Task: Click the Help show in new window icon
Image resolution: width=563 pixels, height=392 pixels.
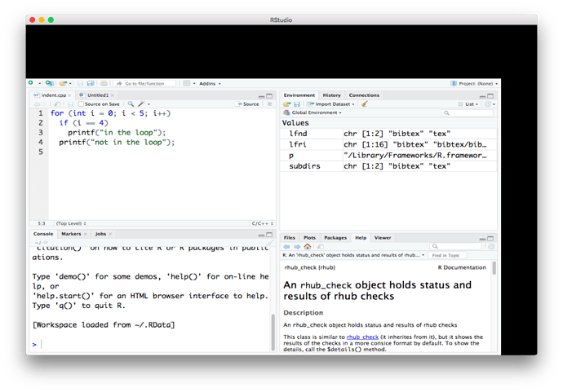Action: pyautogui.click(x=321, y=246)
